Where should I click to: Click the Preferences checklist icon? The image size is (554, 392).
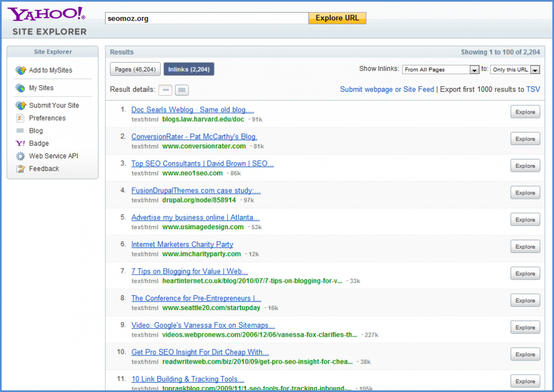(x=20, y=118)
